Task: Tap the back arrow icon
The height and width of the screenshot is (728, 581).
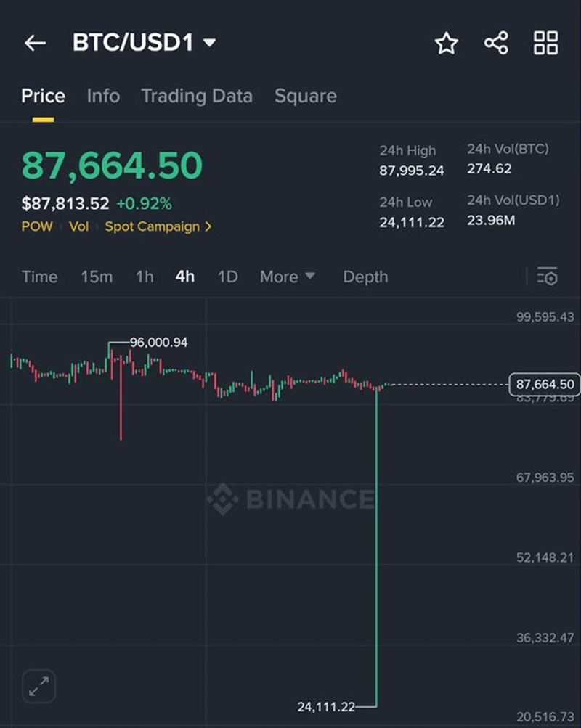Action: click(x=35, y=43)
